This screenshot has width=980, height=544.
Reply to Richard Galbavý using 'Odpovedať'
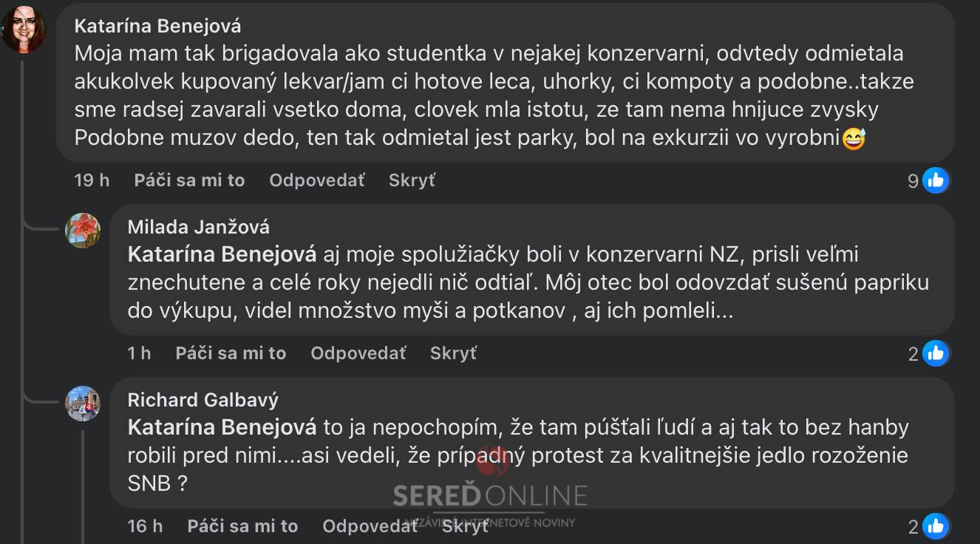click(x=370, y=526)
